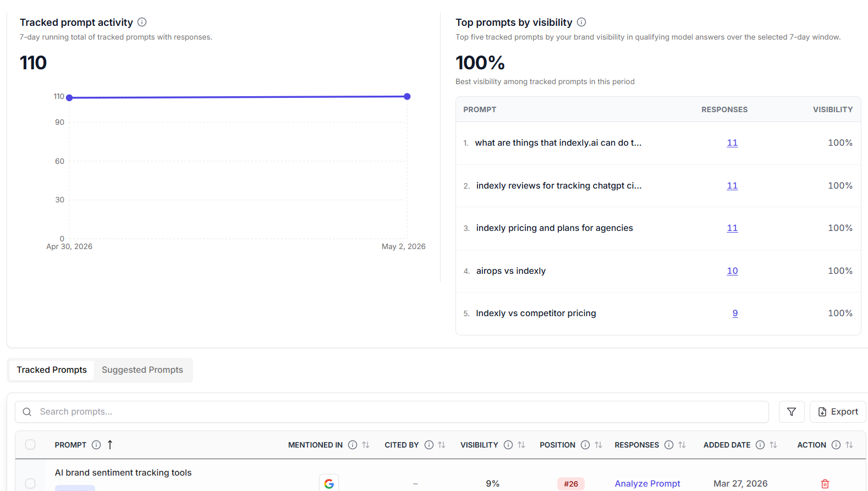Open 9 responses for Indexly vs competitor pricing
Image resolution: width=868 pixels, height=491 pixels.
coord(735,313)
